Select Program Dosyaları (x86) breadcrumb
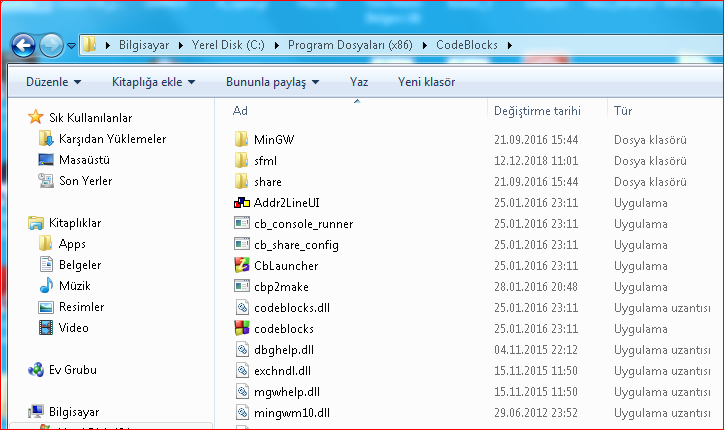724x430 pixels. click(350, 45)
